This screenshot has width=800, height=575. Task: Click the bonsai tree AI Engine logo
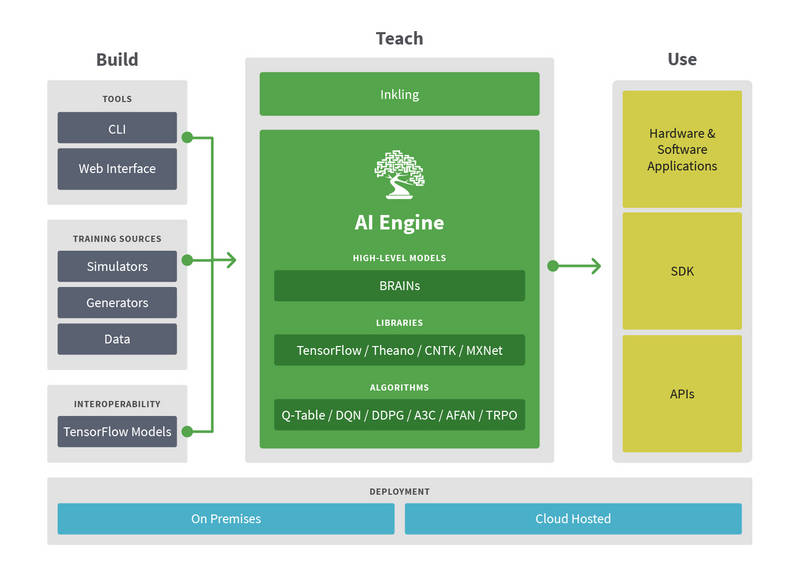[399, 174]
